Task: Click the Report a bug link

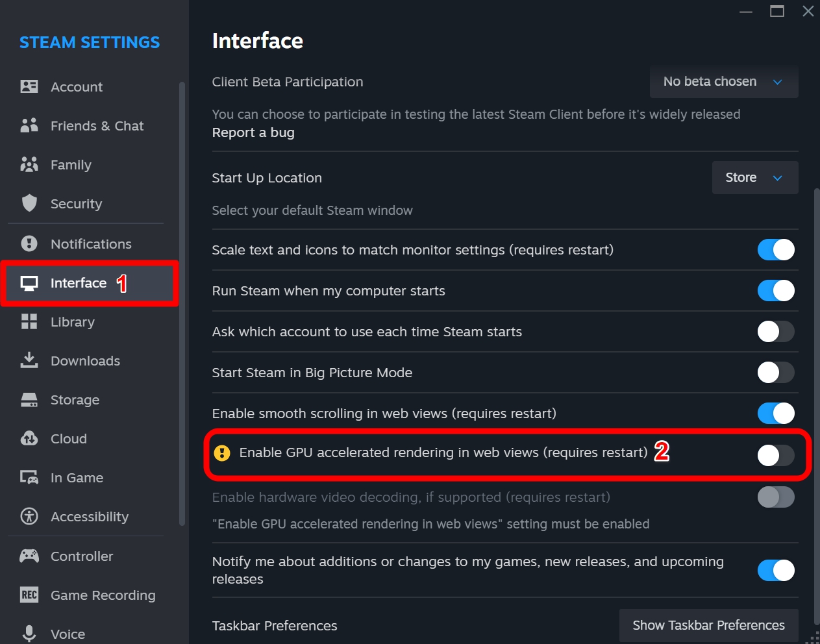Action: (253, 132)
